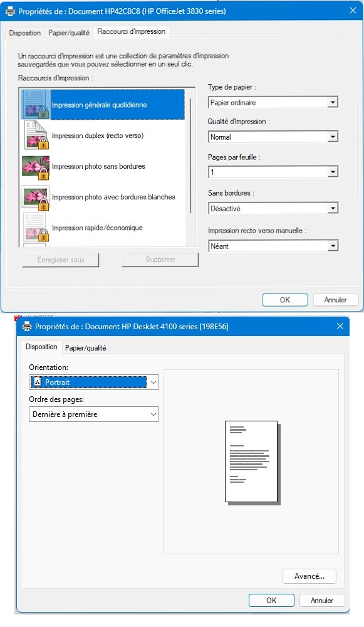Click printer icon in DeskJet 4100 title bar
Image resolution: width=364 pixels, height=627 pixels.
[x=27, y=326]
